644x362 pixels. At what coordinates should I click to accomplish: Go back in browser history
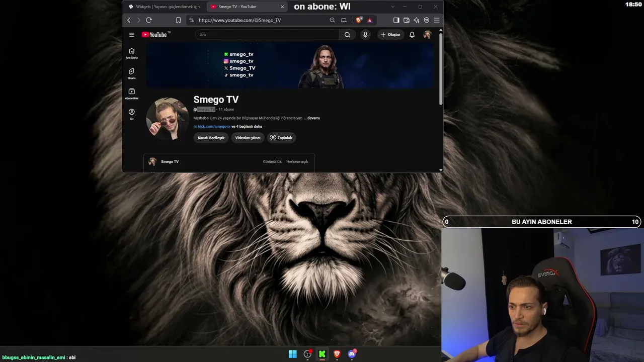click(129, 20)
